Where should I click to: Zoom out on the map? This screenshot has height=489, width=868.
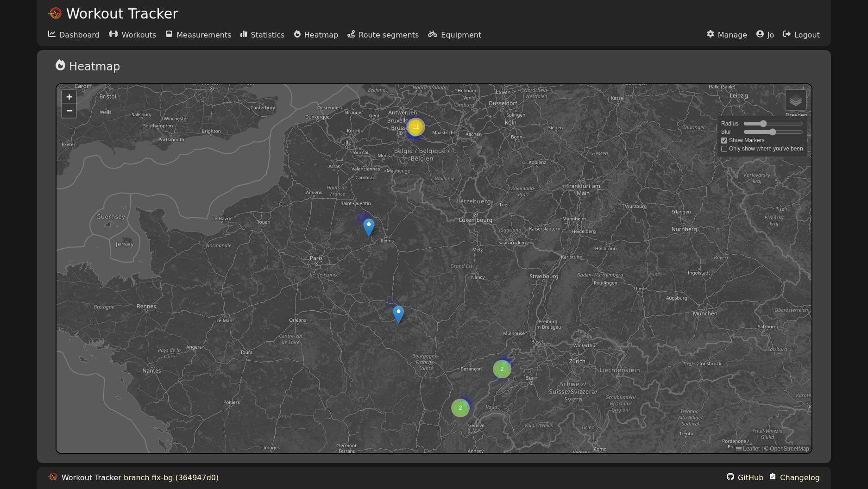coord(69,111)
